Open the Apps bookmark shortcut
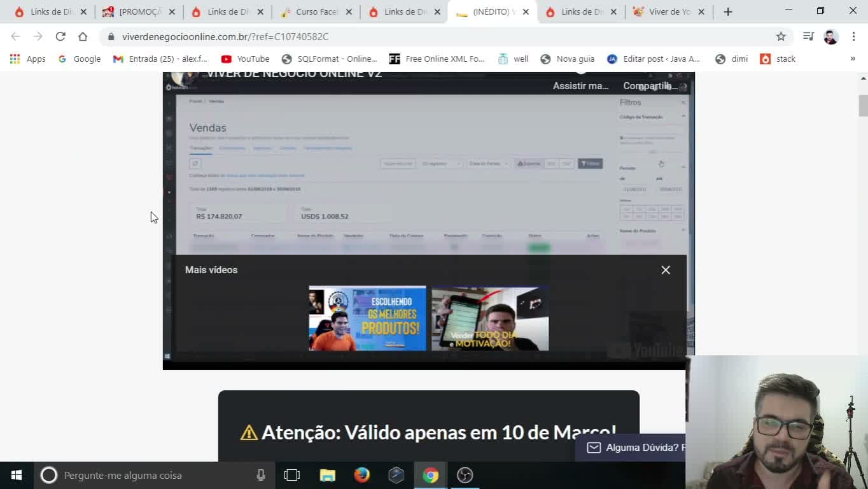Screen dimensions: 868x489 (27, 59)
